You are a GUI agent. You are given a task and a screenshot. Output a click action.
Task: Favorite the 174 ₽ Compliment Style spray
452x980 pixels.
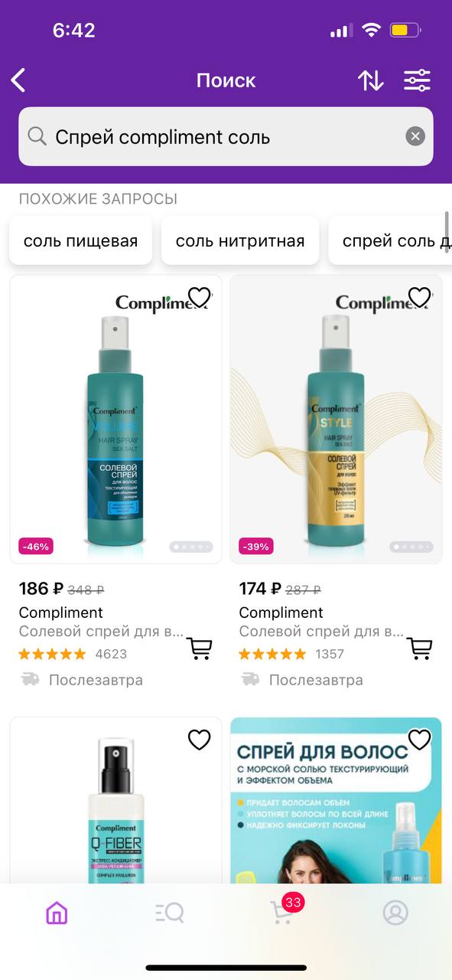419,297
